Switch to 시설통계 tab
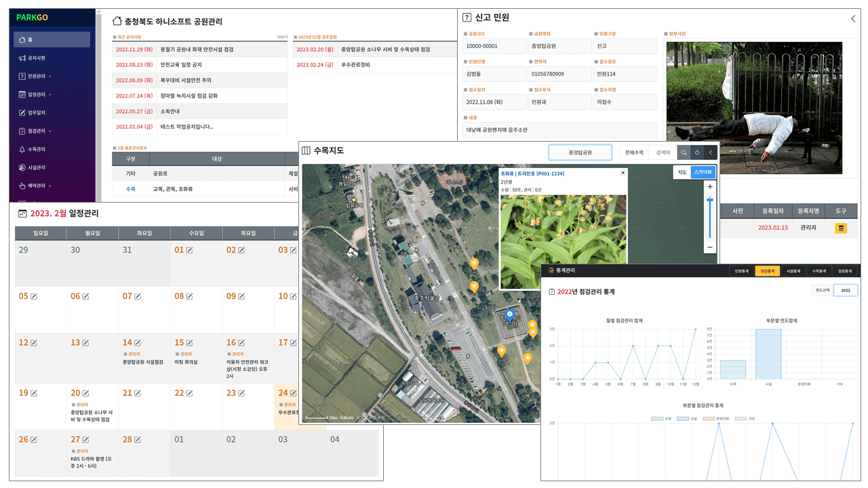 793,271
